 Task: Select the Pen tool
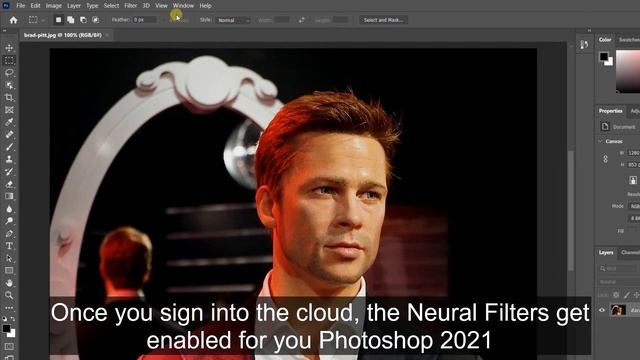[9, 233]
